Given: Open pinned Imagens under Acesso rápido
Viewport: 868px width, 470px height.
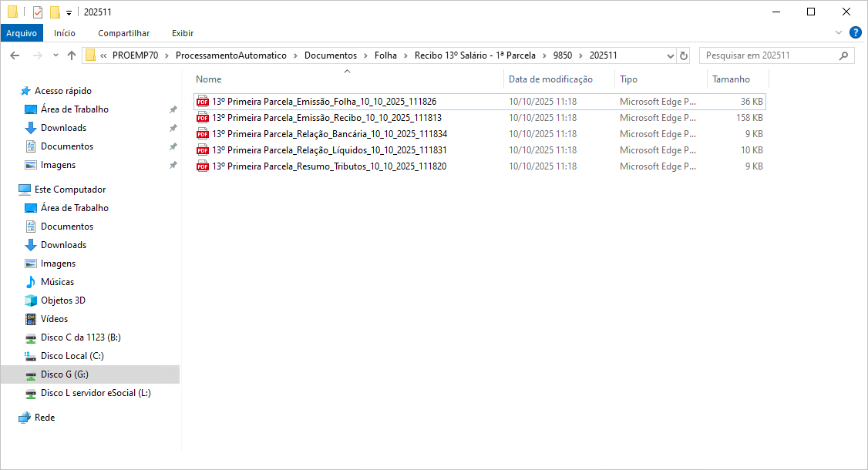Looking at the screenshot, I should (58, 165).
